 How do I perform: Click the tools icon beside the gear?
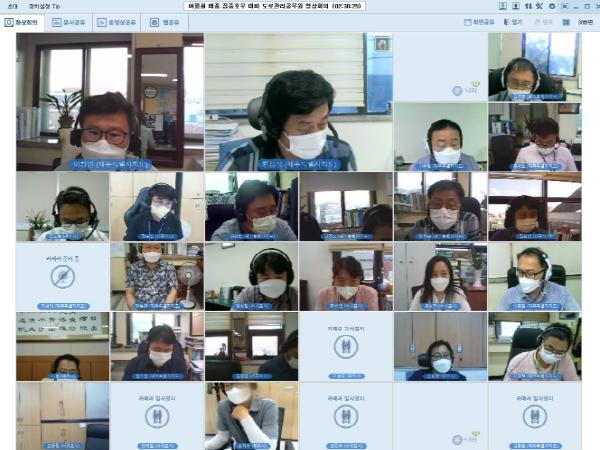pyautogui.click(x=539, y=6)
